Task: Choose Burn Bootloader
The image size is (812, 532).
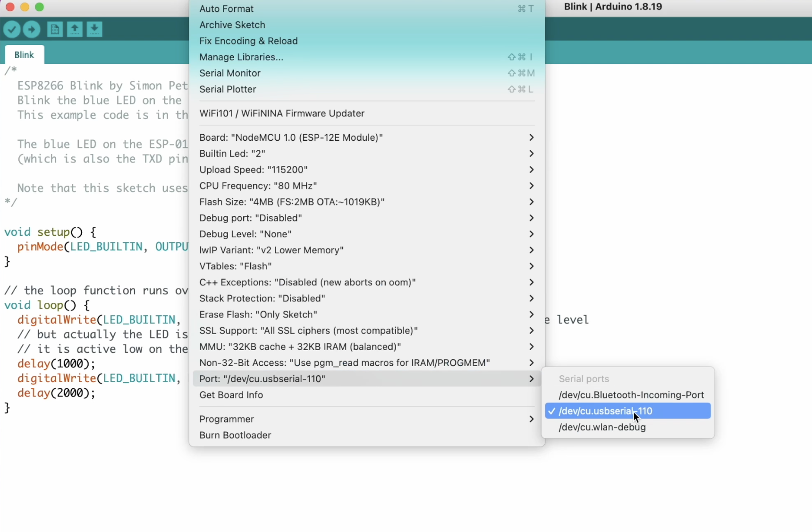Action: tap(367, 435)
